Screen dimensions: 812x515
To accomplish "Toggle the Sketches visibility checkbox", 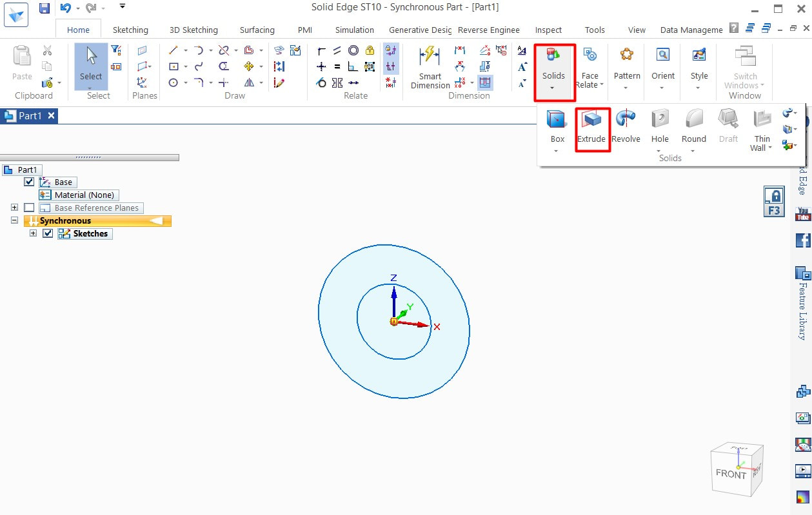I will (x=48, y=233).
